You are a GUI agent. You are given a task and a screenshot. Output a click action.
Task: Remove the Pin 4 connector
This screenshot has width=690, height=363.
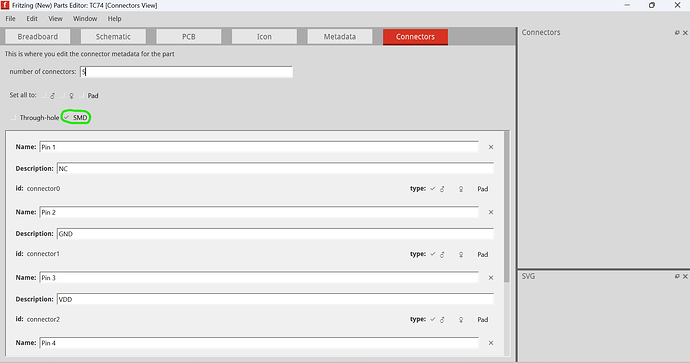[491, 343]
